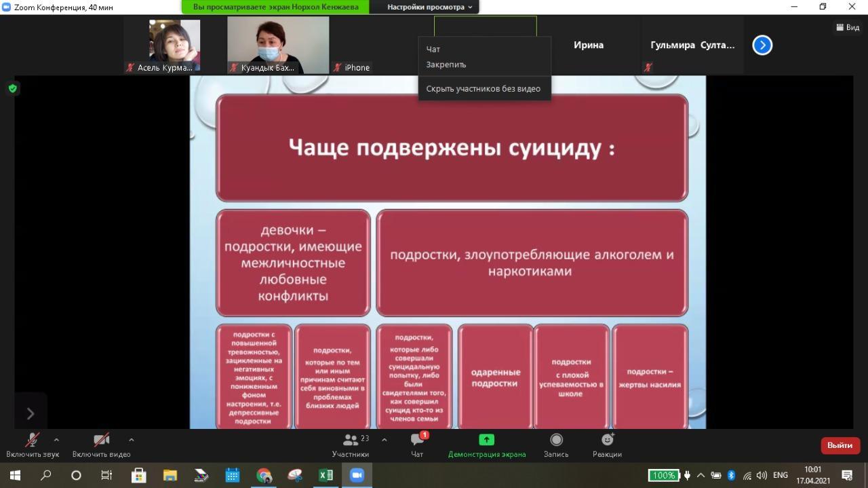
Task: Open the Participants panel icon
Action: (x=351, y=440)
